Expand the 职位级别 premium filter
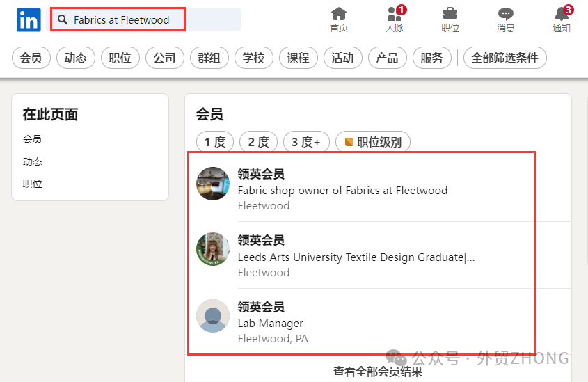The width and height of the screenshot is (588, 382). click(372, 142)
